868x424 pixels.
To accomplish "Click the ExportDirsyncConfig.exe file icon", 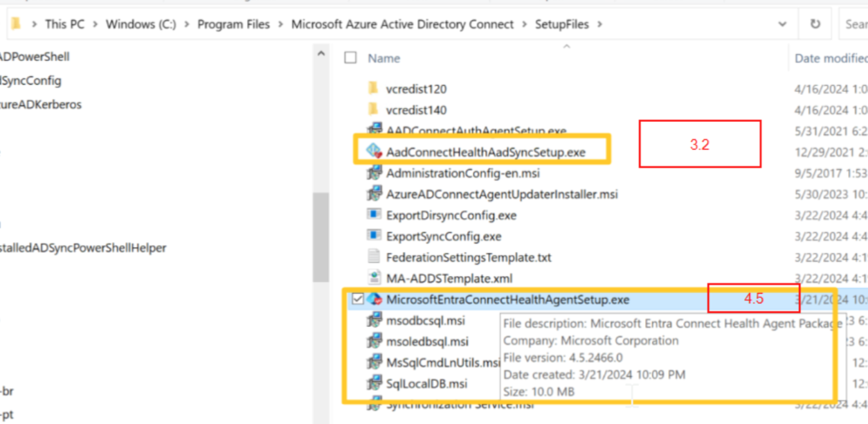I will (x=374, y=215).
